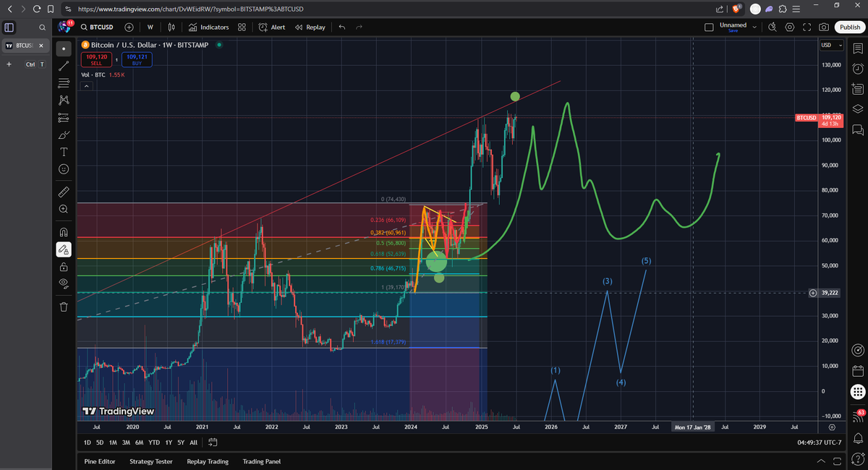This screenshot has width=868, height=470.
Task: Open the watchlist panel icon
Action: click(x=858, y=48)
